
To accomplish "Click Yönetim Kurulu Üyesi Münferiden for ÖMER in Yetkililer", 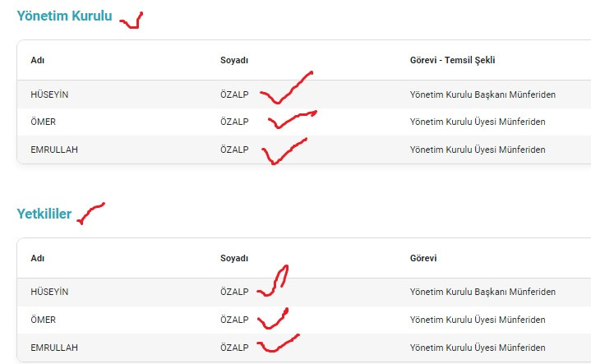I will coord(478,320).
